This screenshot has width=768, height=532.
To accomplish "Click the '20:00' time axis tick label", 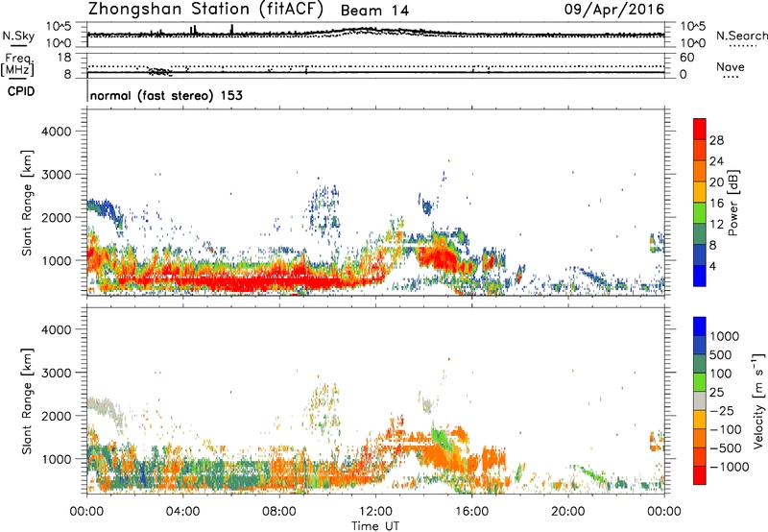I will [568, 512].
